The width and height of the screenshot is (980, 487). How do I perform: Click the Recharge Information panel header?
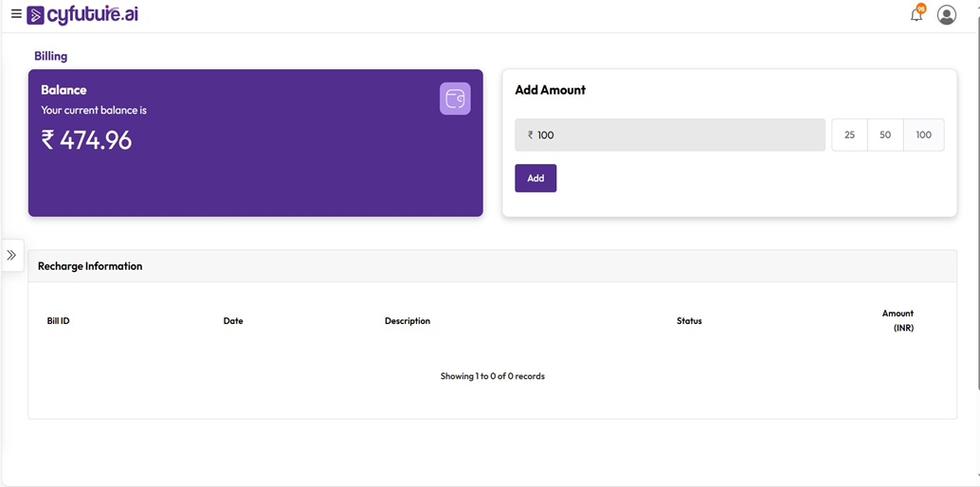[90, 266]
